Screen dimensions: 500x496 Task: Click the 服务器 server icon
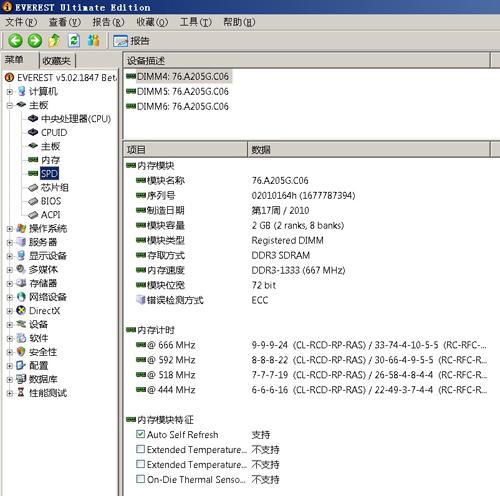21,242
